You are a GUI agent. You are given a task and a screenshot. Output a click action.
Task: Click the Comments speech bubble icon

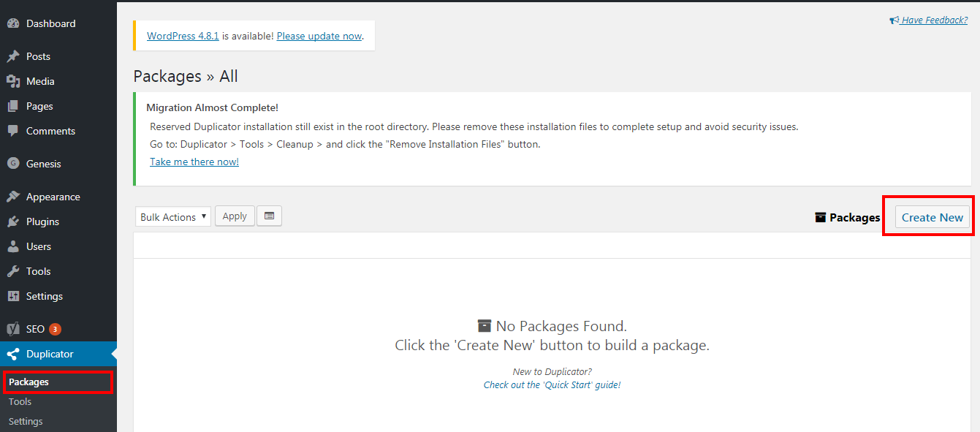click(x=13, y=131)
